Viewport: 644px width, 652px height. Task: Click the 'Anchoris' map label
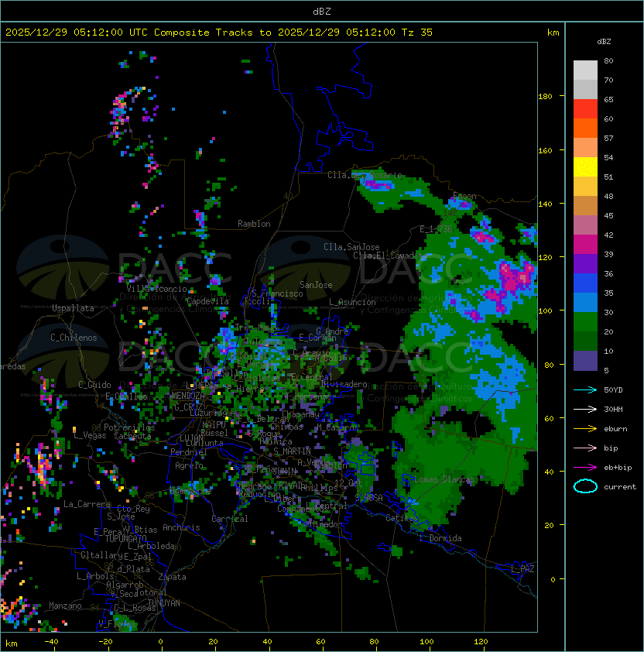(x=181, y=527)
